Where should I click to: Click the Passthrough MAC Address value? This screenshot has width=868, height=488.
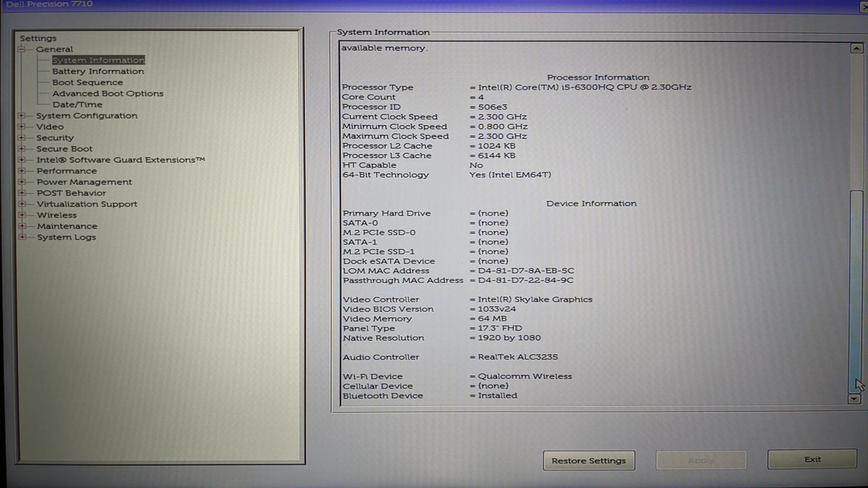[525, 280]
